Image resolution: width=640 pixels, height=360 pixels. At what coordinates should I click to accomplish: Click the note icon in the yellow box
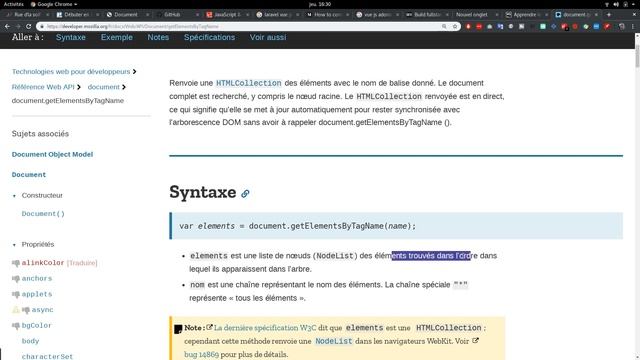pyautogui.click(x=178, y=329)
